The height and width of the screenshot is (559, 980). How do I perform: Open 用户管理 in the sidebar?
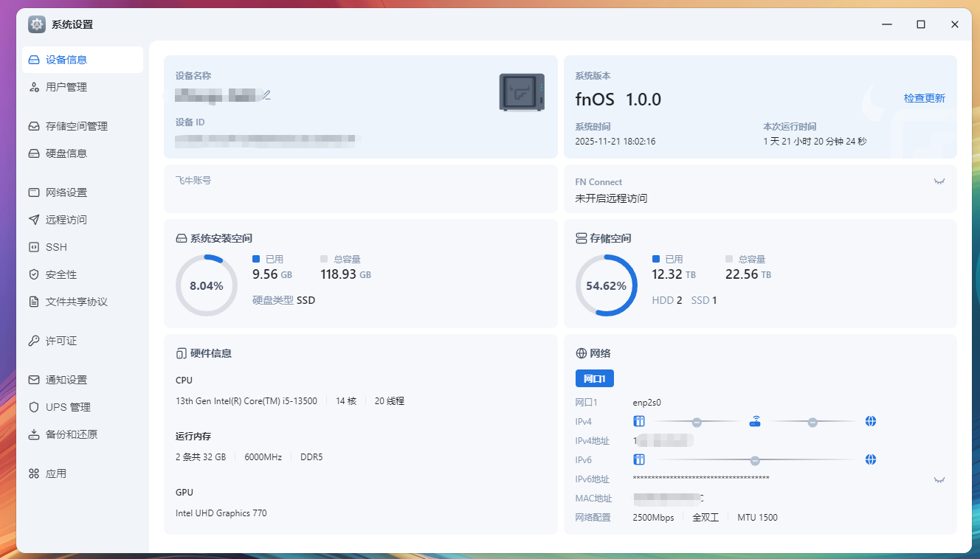click(x=66, y=87)
